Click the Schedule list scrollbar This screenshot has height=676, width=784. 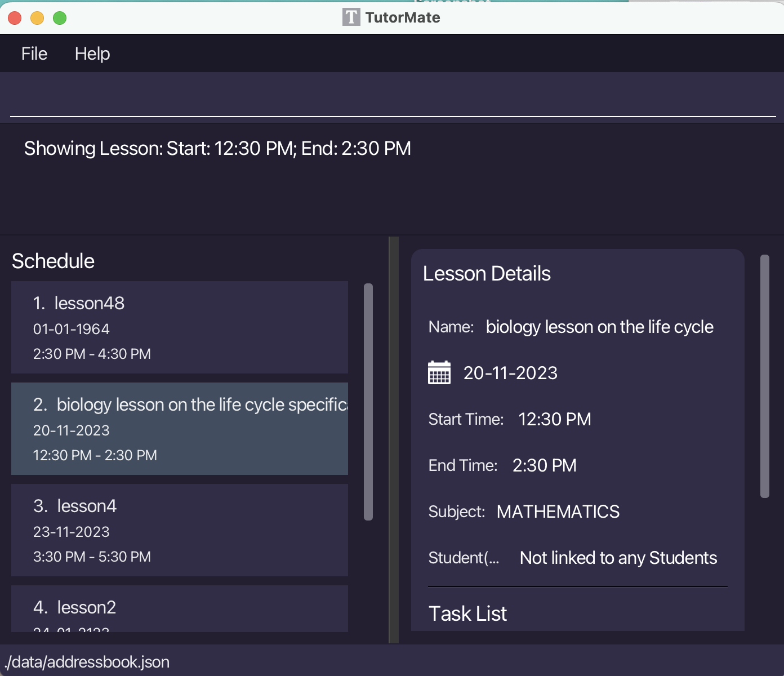pos(368,402)
